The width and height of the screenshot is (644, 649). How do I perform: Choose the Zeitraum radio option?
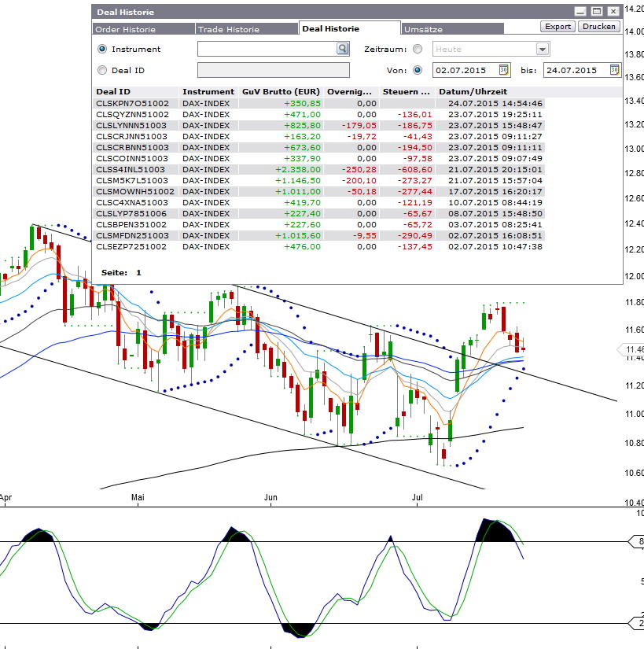point(418,49)
